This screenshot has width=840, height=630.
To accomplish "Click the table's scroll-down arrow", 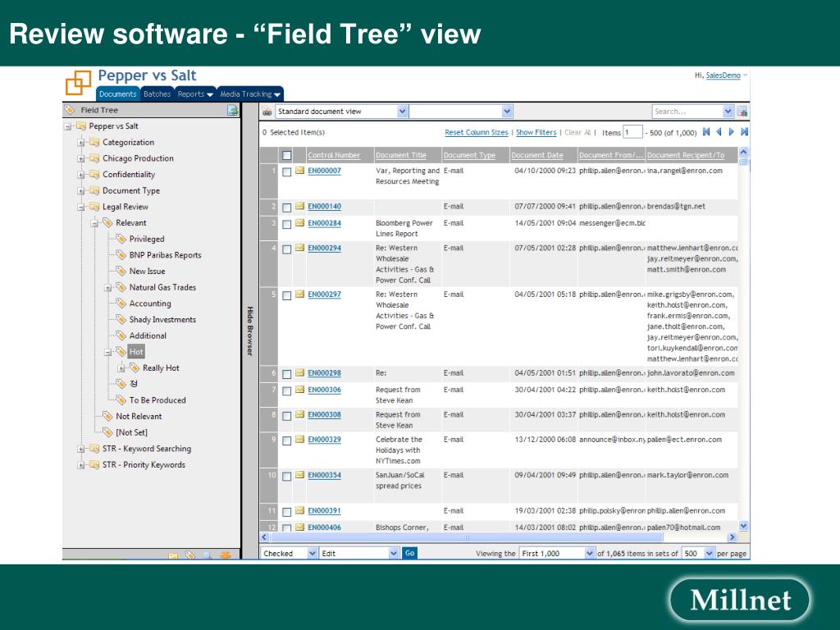I will [x=743, y=526].
